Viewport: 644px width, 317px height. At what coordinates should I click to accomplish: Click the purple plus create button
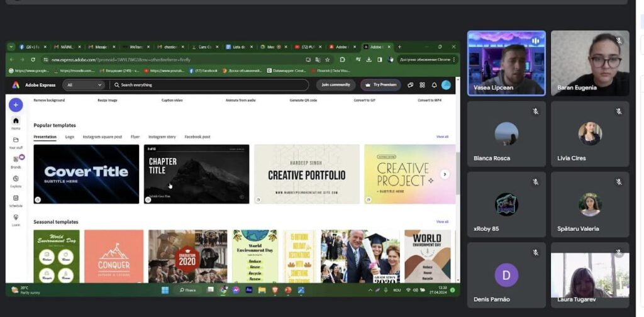(16, 105)
